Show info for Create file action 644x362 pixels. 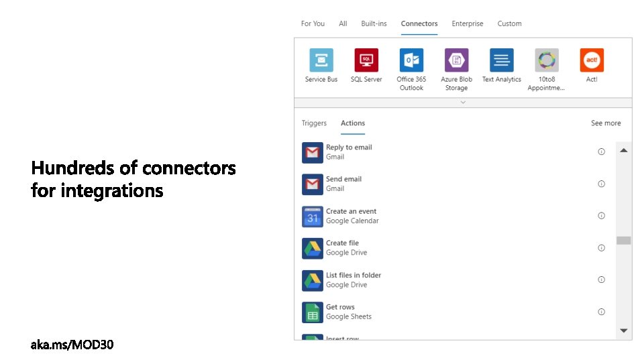tap(601, 248)
